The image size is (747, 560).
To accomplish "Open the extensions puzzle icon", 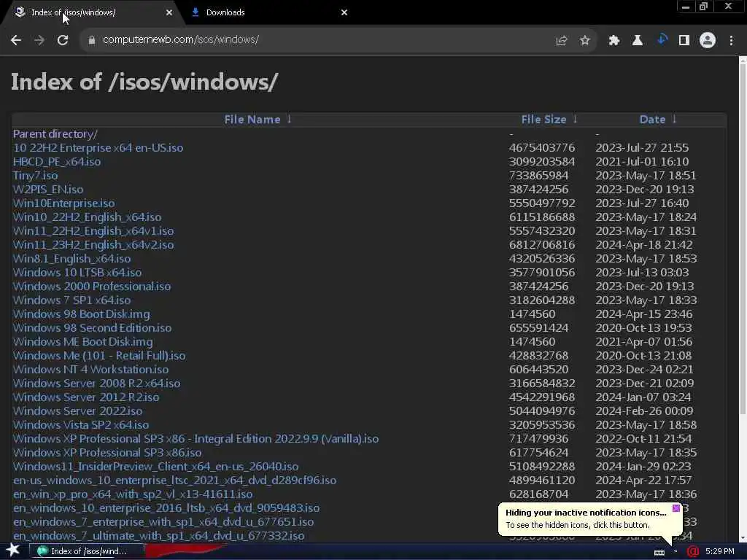I will (614, 41).
